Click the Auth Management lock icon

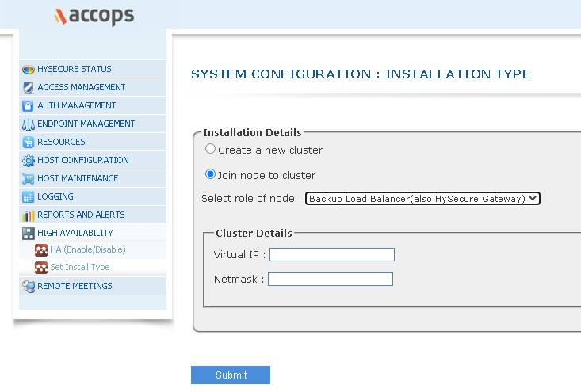(x=28, y=106)
